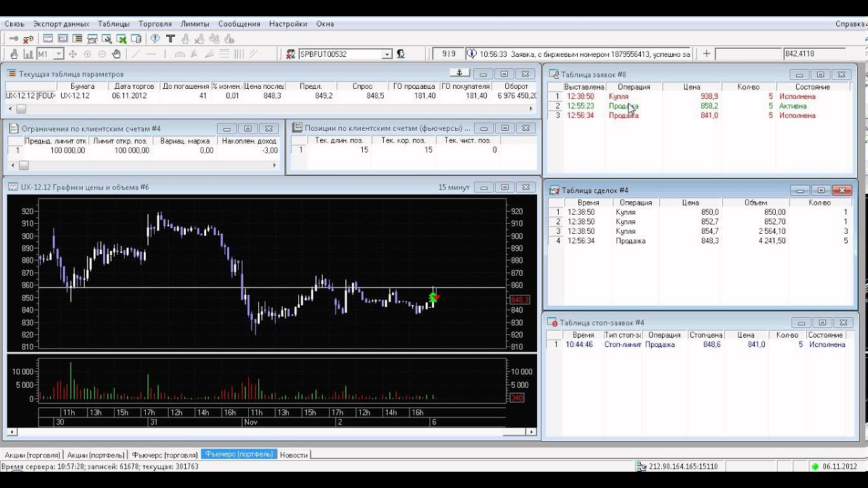
Task: Switch to the Акции (торговля) tab
Action: click(x=31, y=455)
